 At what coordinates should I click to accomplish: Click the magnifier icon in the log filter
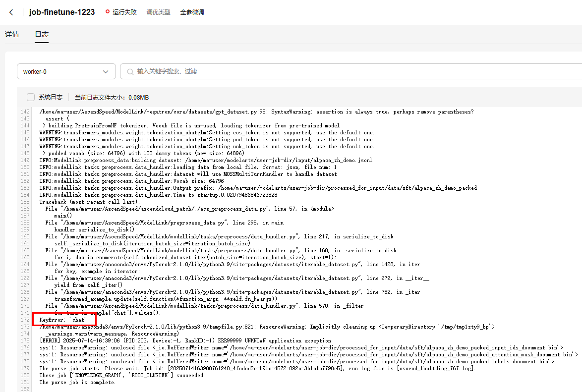(x=130, y=72)
